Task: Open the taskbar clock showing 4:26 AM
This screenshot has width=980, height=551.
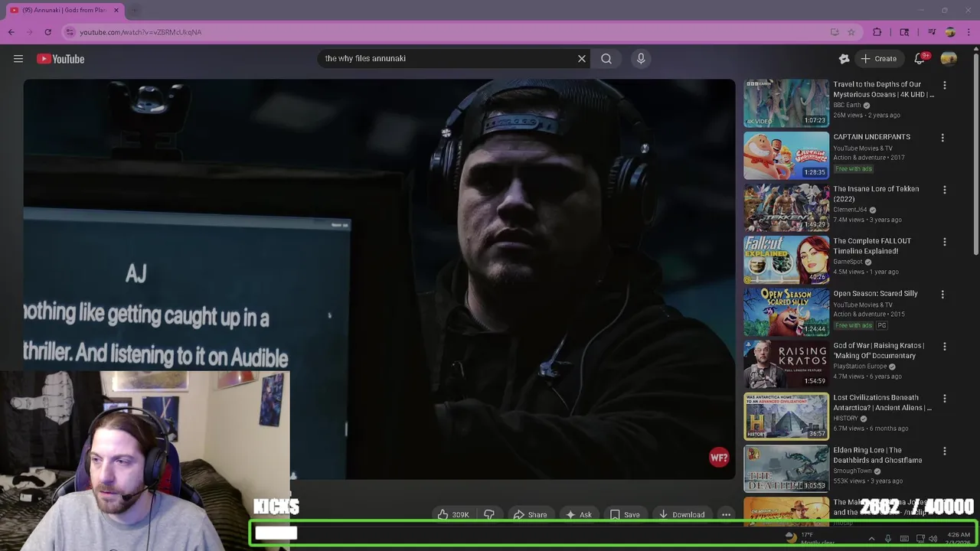Action: pos(959,539)
